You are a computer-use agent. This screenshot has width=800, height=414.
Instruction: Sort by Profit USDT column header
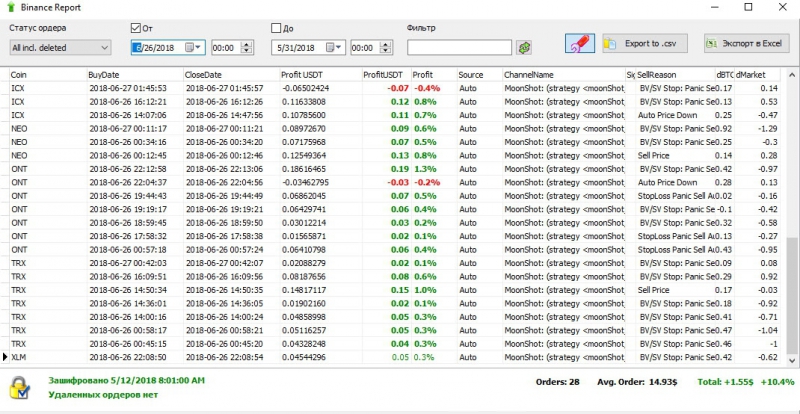click(320, 75)
